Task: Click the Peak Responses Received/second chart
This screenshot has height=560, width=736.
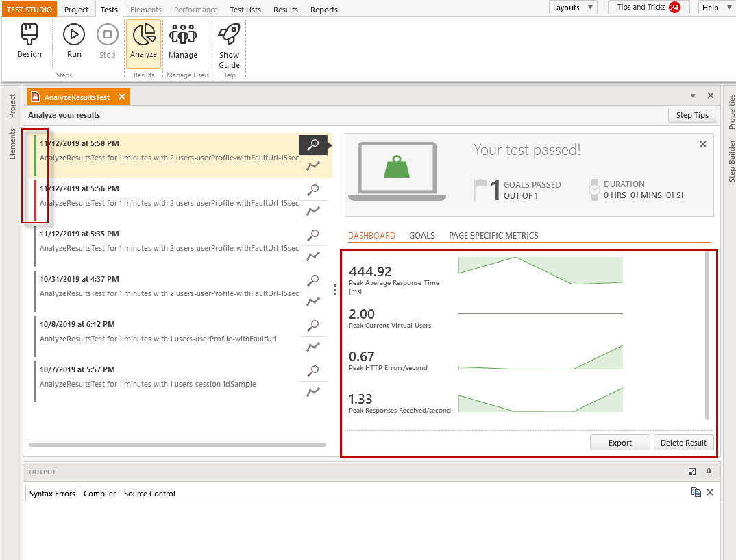Action: click(540, 400)
